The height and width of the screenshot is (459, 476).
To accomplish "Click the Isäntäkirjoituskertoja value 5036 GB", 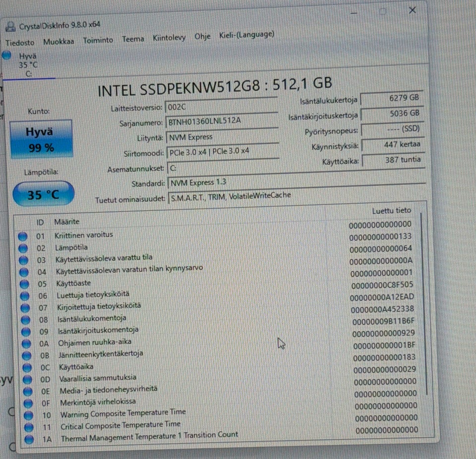I will 392,113.
